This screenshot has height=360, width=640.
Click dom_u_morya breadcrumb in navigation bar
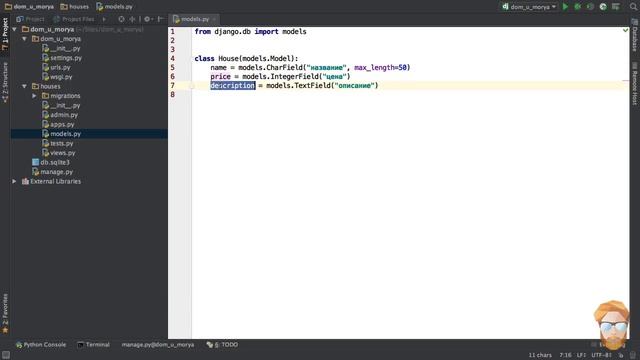tap(29, 7)
